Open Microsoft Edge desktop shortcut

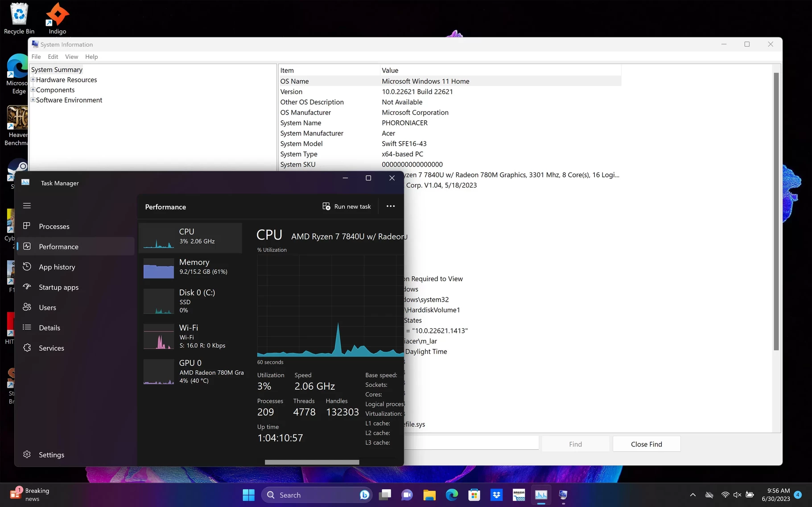(18, 74)
